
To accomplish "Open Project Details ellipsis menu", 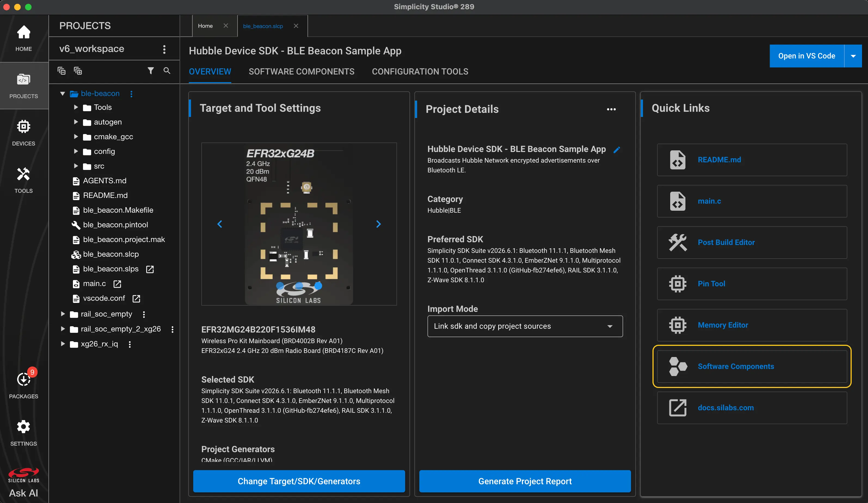I will tap(611, 109).
